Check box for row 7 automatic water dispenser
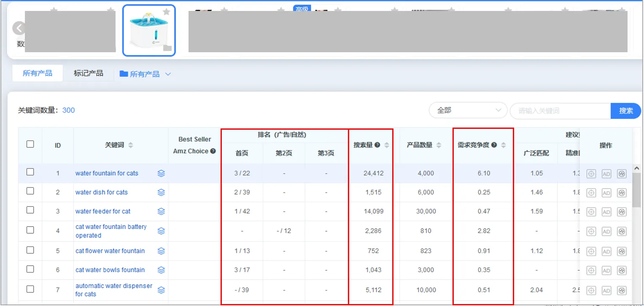 (30, 289)
